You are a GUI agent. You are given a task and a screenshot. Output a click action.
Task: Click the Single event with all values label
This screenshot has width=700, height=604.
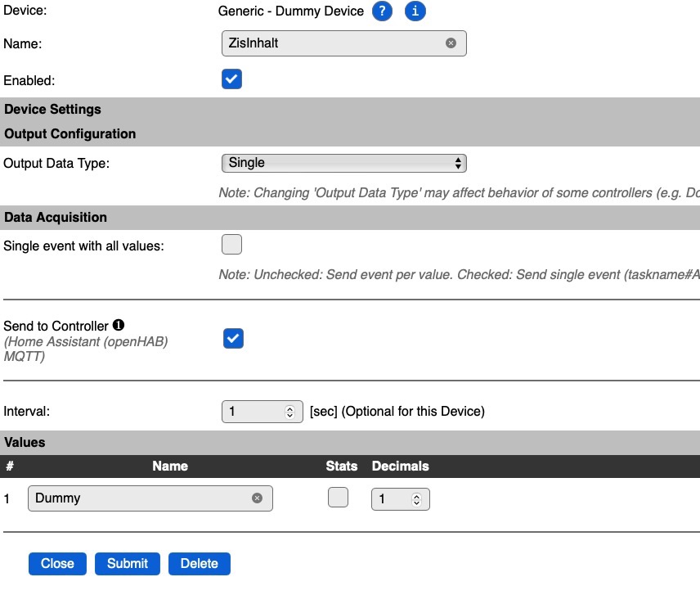coord(83,246)
